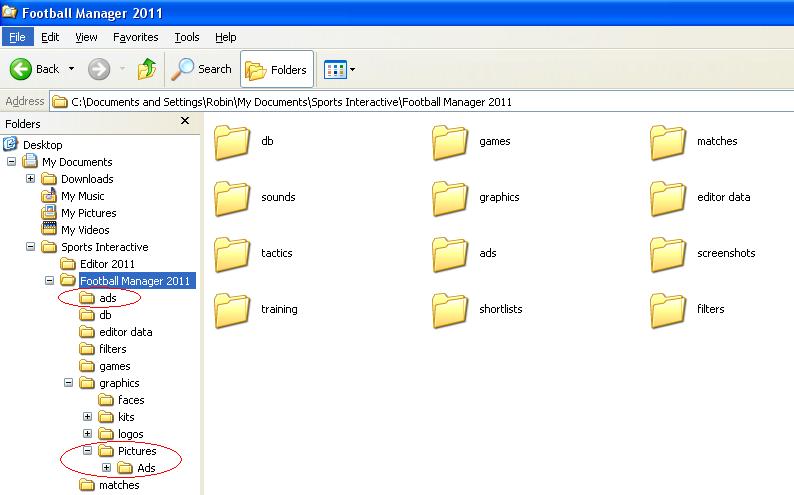Open the File menu
The height and width of the screenshot is (495, 794).
17,37
